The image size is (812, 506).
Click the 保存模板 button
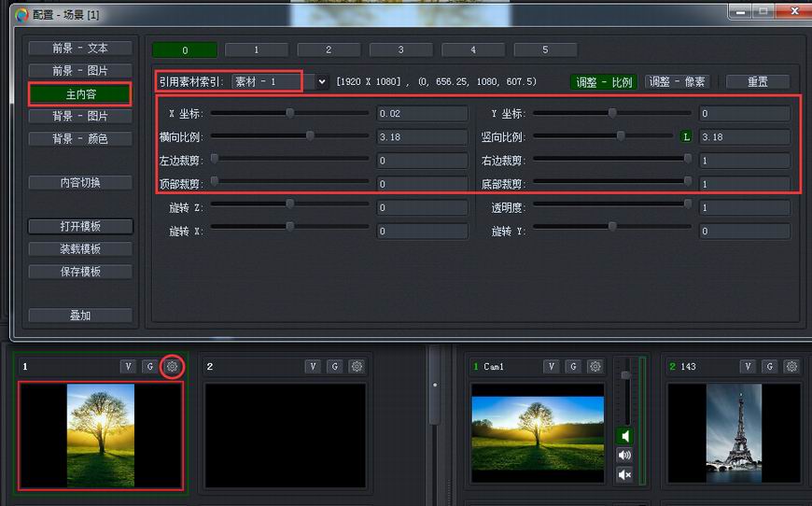pos(80,272)
